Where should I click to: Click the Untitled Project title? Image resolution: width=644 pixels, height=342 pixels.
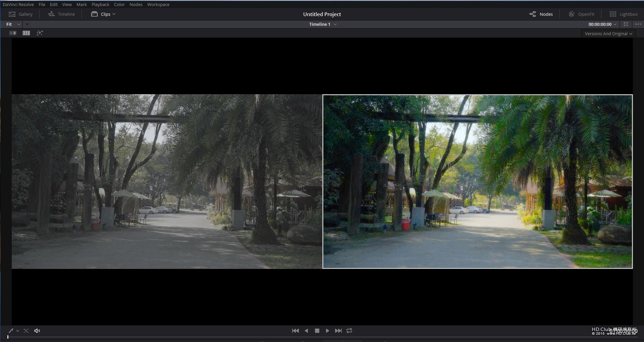click(322, 14)
